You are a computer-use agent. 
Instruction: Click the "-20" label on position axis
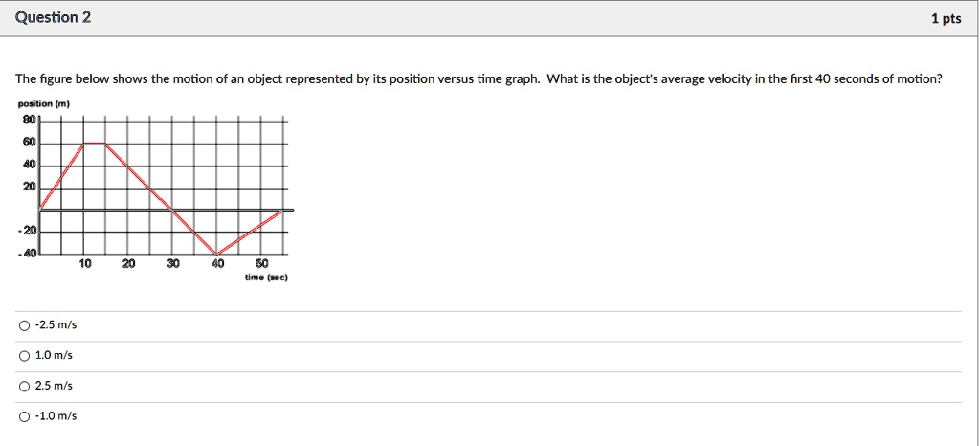pos(28,232)
